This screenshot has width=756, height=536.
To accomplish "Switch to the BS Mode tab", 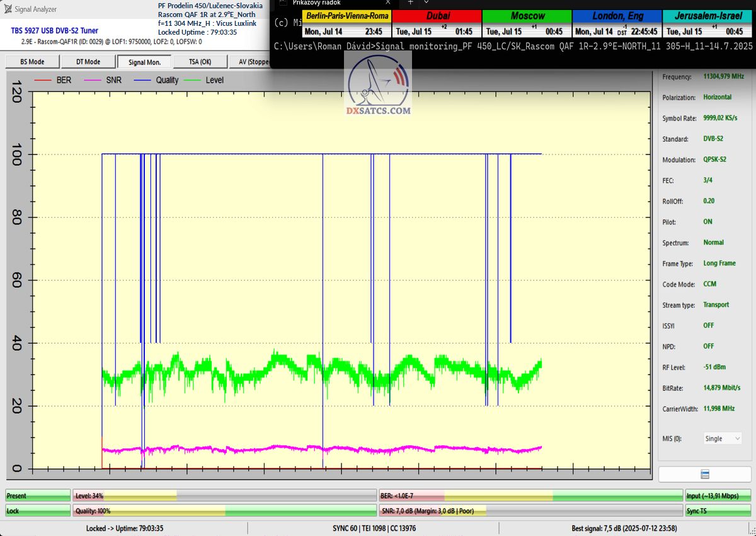I will [33, 62].
